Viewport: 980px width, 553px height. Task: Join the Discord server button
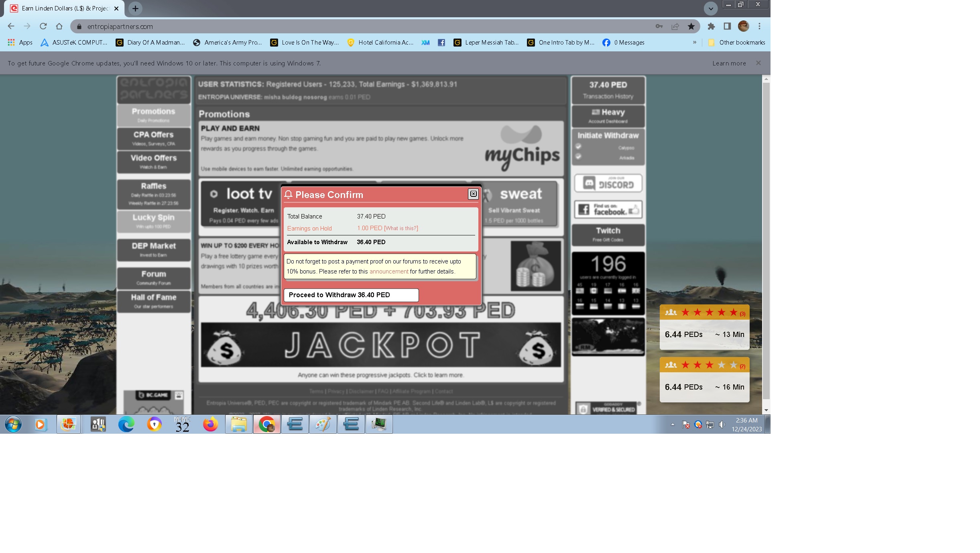click(608, 183)
